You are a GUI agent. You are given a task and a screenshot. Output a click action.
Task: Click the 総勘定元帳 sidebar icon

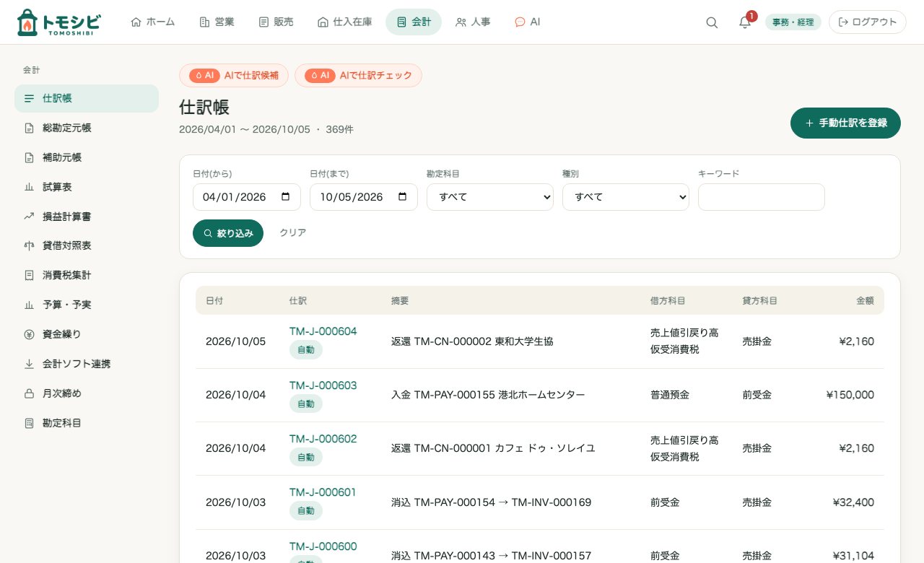tap(30, 128)
